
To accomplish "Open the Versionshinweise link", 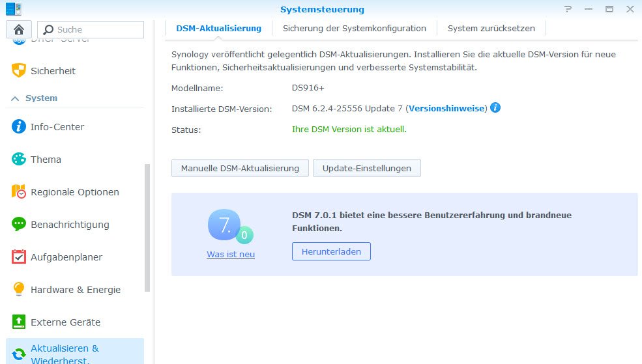I will [446, 108].
